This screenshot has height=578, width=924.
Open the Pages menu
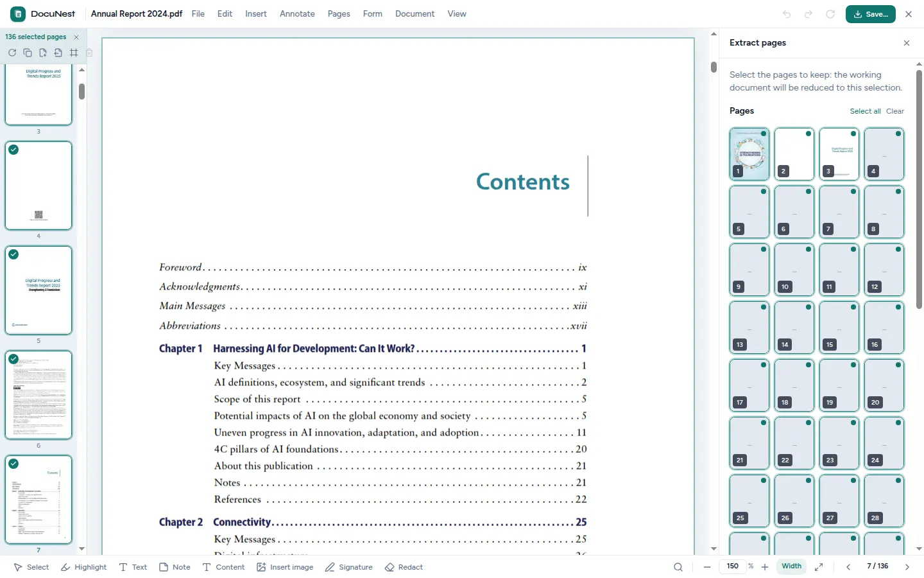pos(339,13)
